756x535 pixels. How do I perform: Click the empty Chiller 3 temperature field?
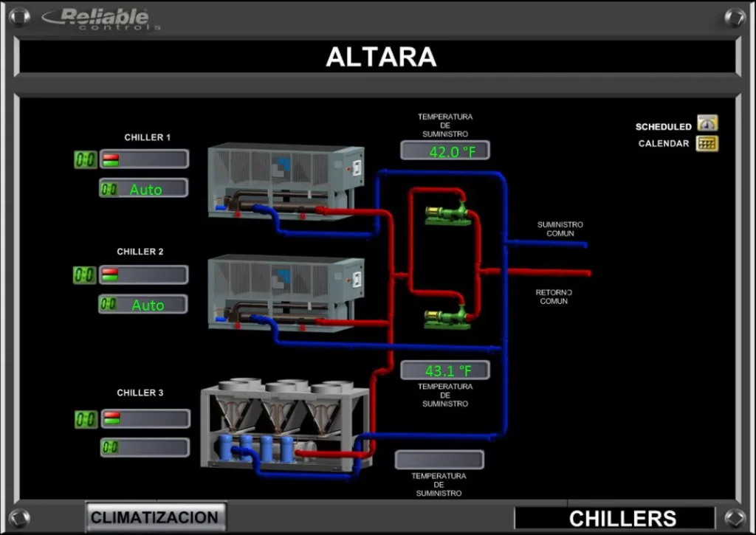439,460
